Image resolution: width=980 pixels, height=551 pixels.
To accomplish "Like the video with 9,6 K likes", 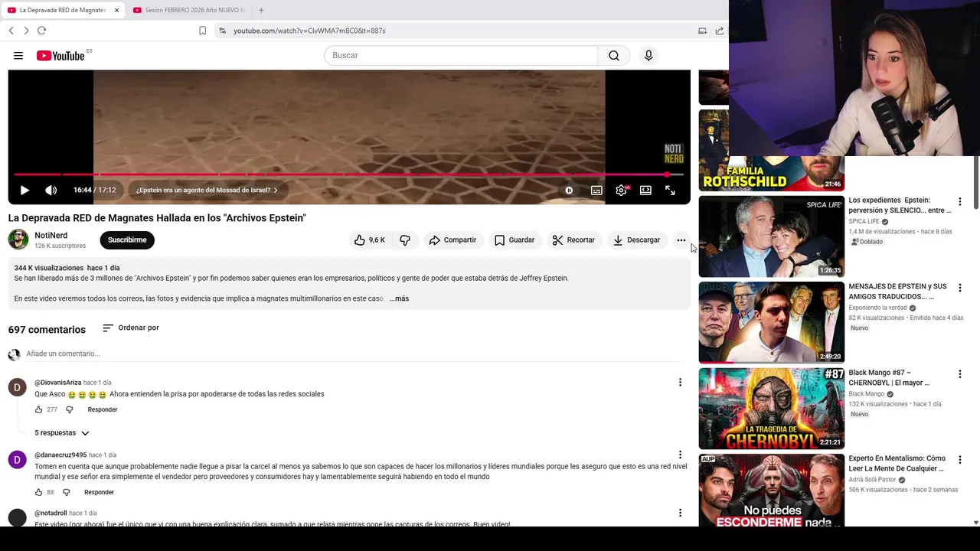I will (370, 240).
